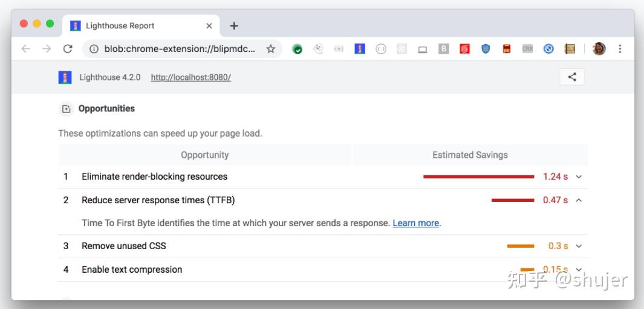Screen dimensions: 644x309
Task: Expand Eliminate render-blocking resources details
Action: [x=579, y=177]
